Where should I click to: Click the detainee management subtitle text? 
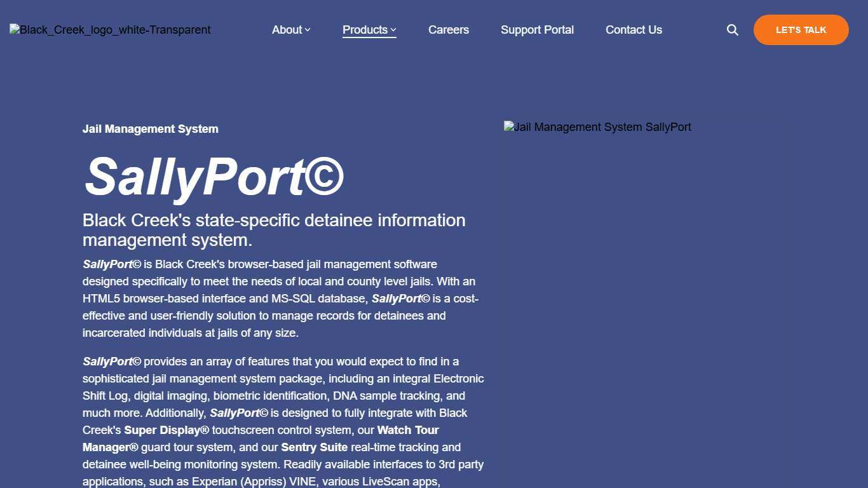274,229
